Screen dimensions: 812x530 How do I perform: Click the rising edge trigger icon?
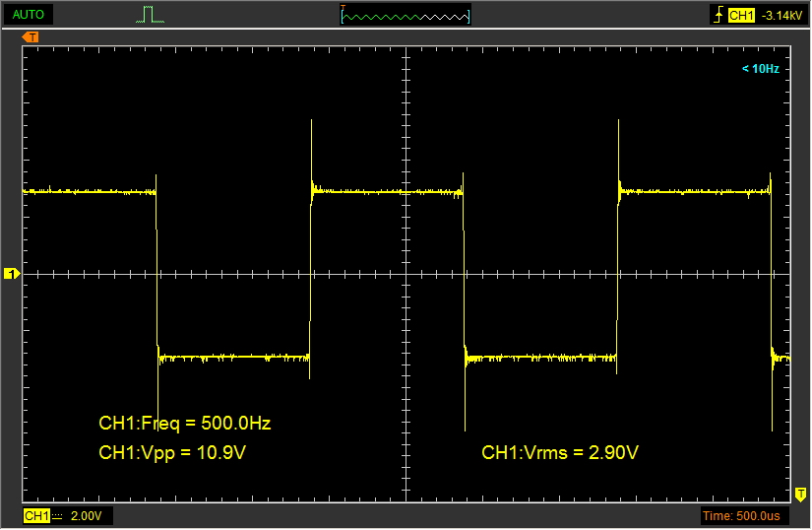718,15
